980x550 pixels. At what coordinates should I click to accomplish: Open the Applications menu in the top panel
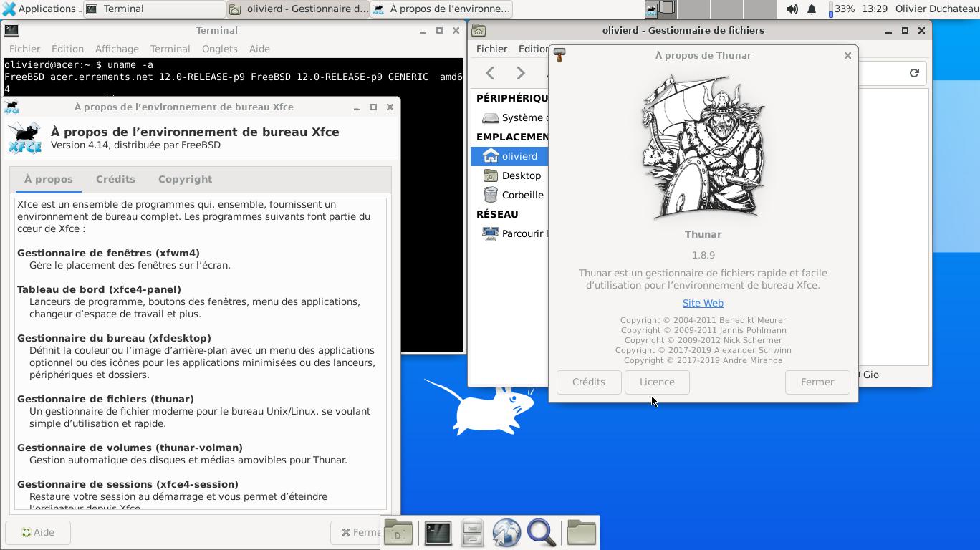tap(39, 9)
